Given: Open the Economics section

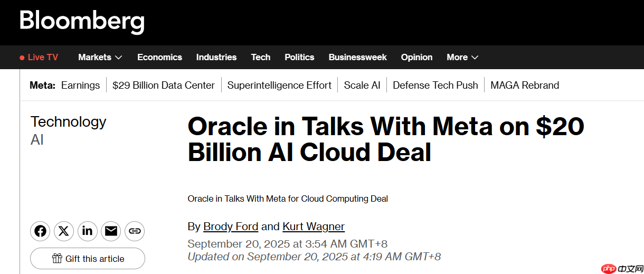Looking at the screenshot, I should (x=159, y=57).
